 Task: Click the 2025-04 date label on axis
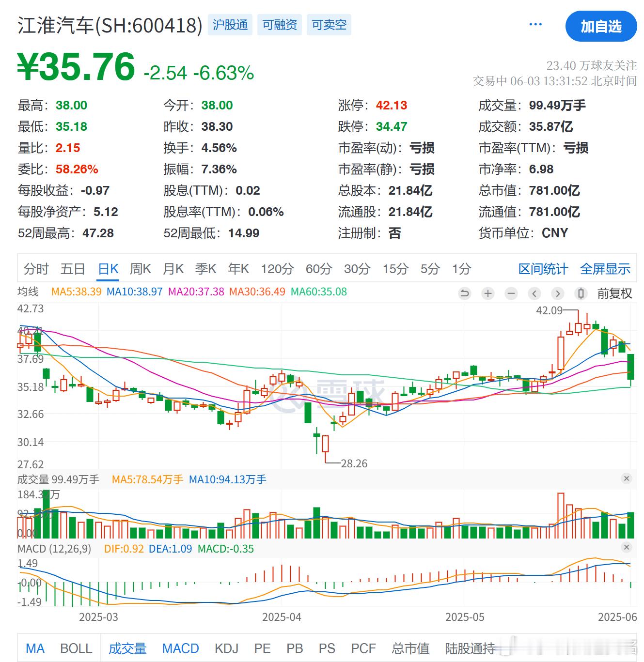(282, 617)
